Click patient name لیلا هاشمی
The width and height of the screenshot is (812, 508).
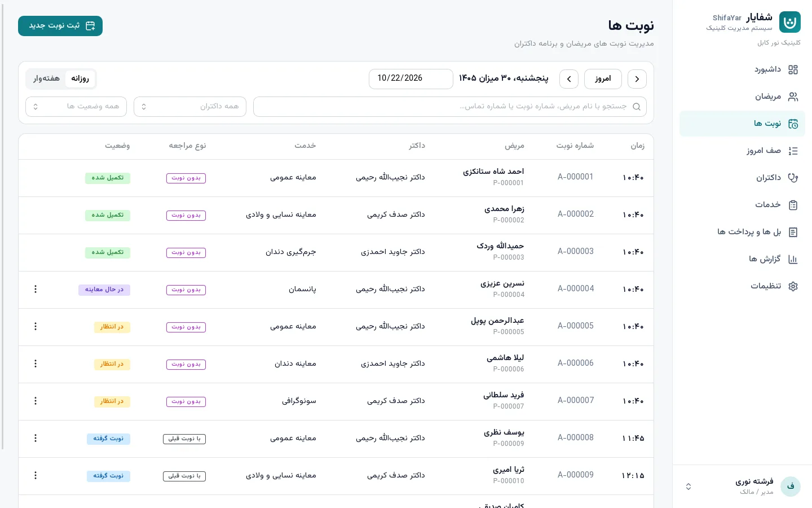(505, 358)
